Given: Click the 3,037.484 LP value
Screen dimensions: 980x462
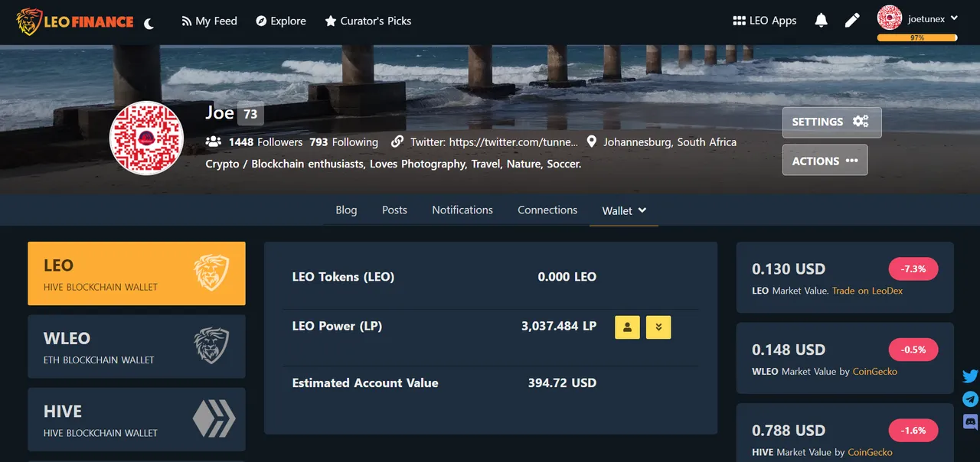Looking at the screenshot, I should pos(559,326).
